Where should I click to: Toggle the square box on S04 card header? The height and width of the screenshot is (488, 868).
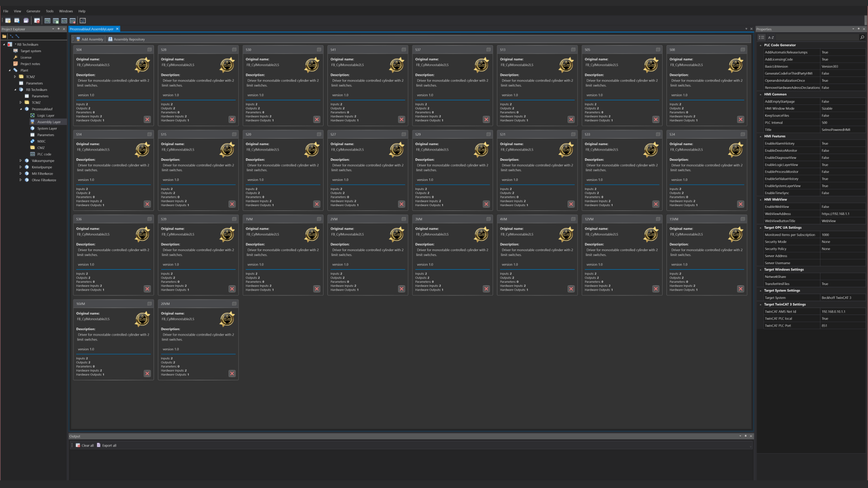pos(149,50)
